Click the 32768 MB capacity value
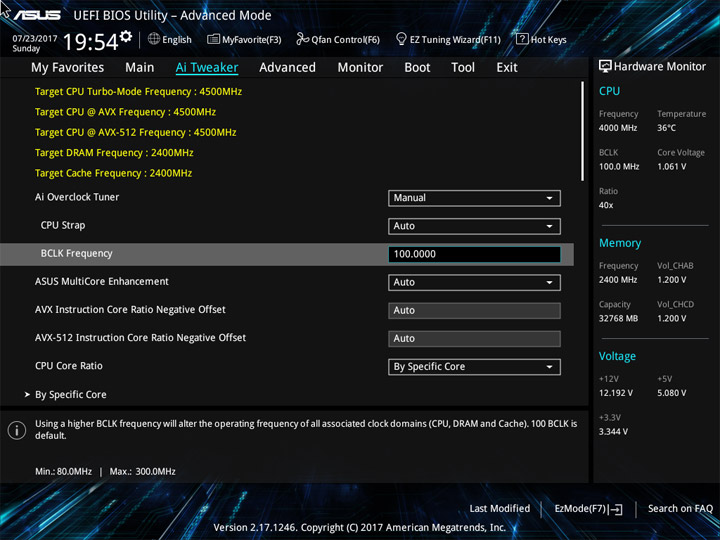The image size is (720, 540). tap(618, 318)
